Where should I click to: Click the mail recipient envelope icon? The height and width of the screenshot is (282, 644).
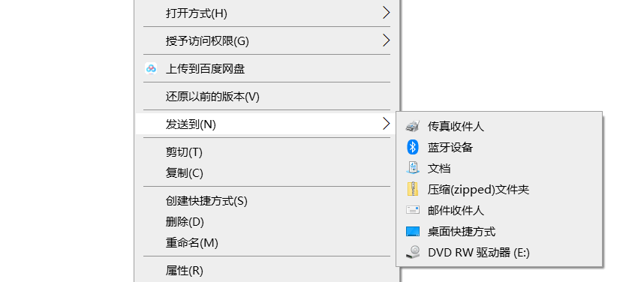click(x=412, y=210)
